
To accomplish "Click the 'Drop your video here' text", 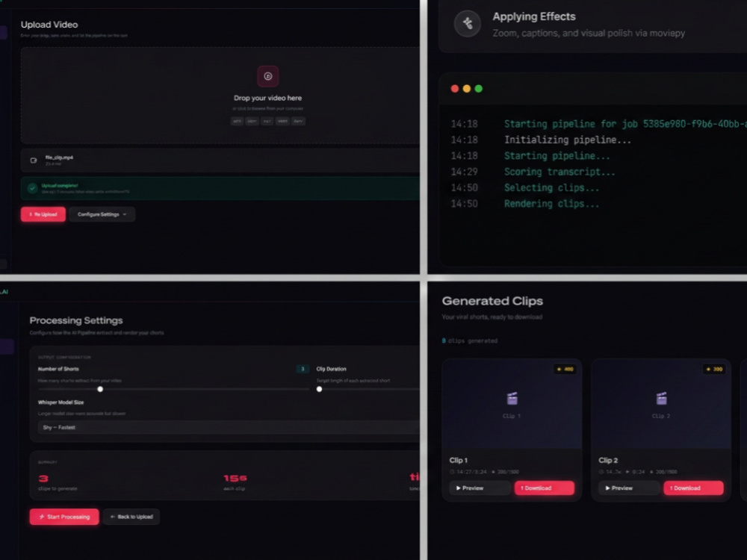I will pyautogui.click(x=267, y=98).
